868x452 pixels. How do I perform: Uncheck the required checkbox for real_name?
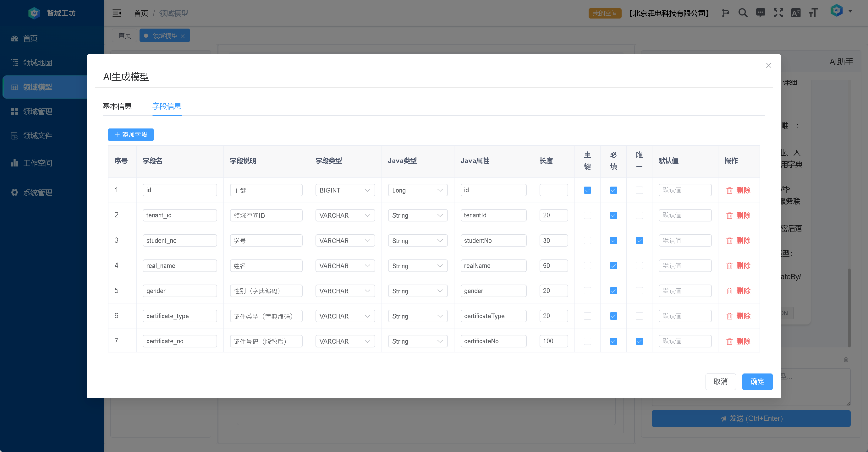click(613, 266)
